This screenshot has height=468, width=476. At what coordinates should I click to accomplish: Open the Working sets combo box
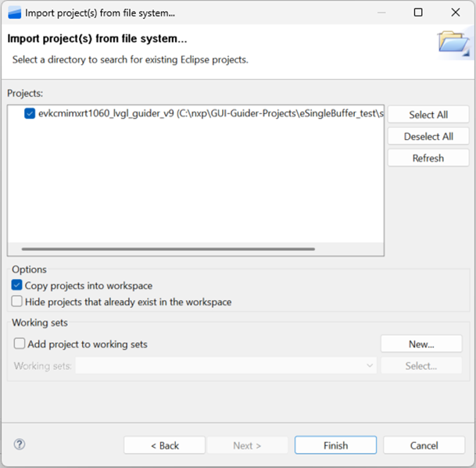tap(226, 366)
